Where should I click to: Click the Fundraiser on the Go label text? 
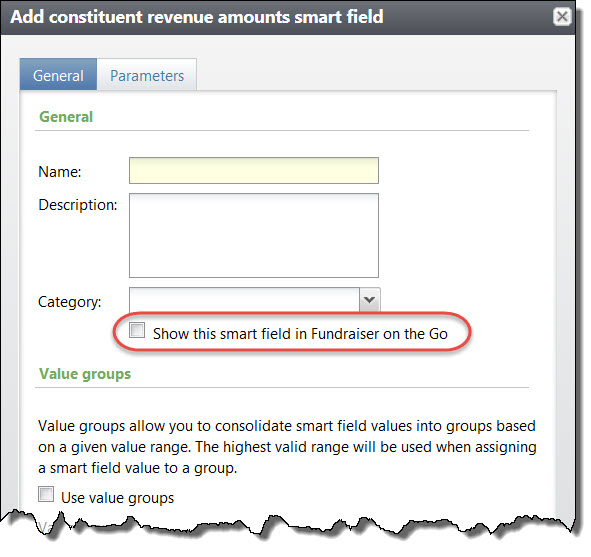(x=379, y=334)
